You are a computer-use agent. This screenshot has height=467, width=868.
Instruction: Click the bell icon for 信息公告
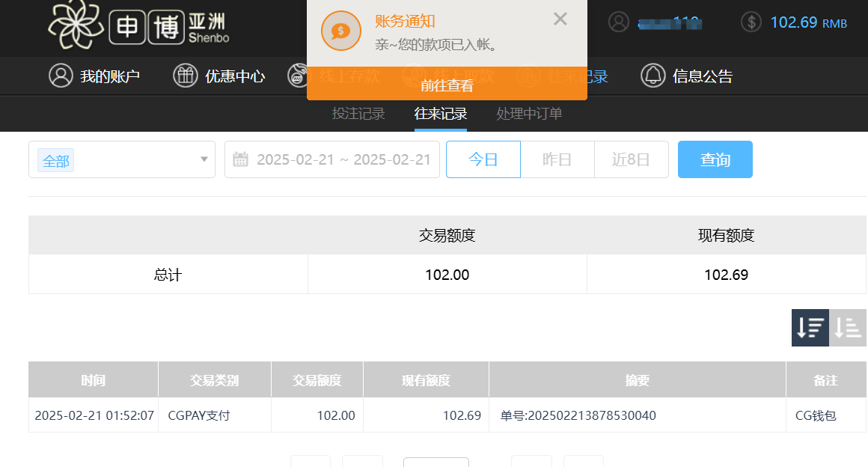click(653, 76)
